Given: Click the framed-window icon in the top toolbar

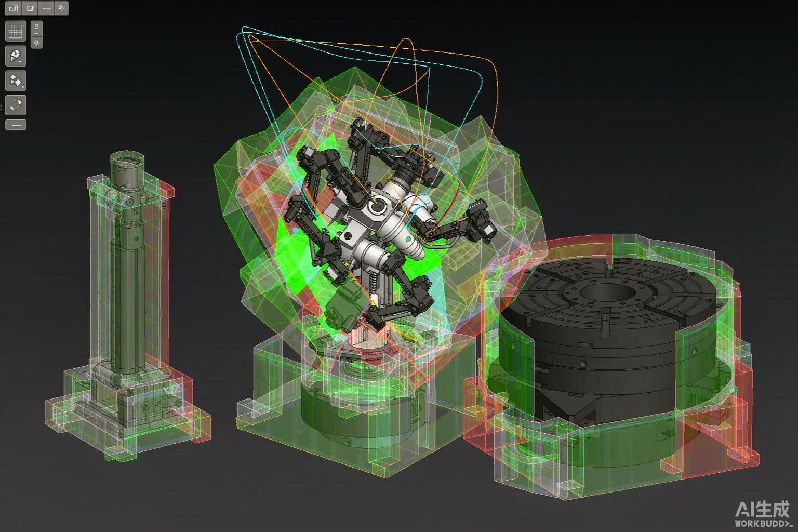Looking at the screenshot, I should tap(30, 8).
